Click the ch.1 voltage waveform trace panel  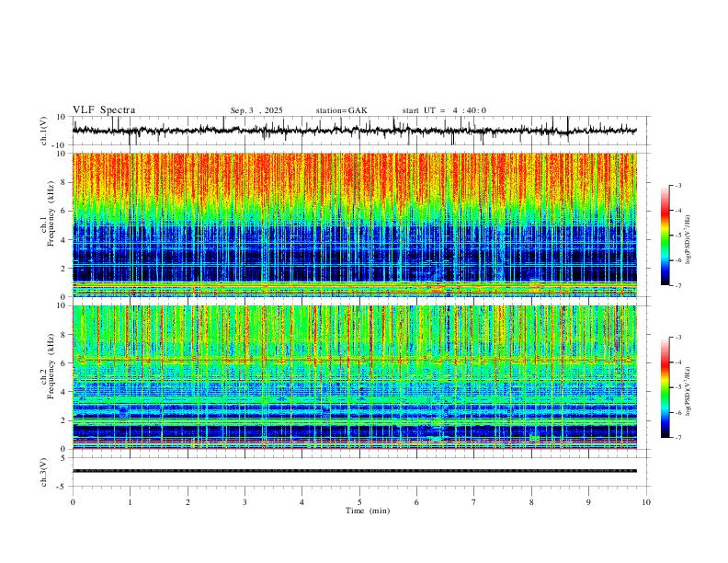coord(360,131)
